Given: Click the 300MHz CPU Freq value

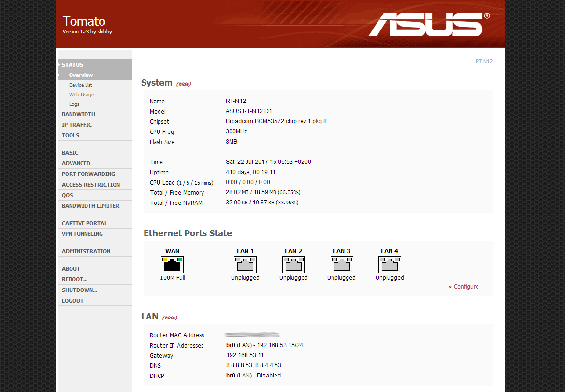Looking at the screenshot, I should [x=236, y=131].
